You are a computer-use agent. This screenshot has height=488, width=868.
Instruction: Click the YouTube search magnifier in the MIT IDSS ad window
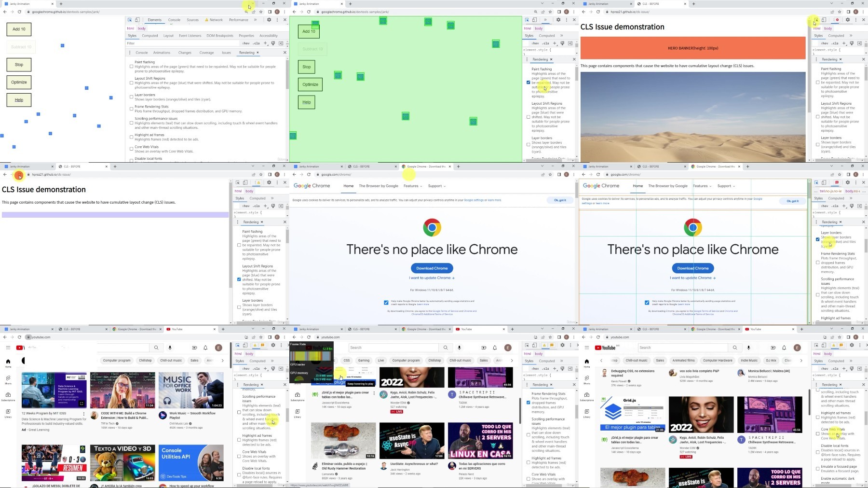(x=156, y=348)
